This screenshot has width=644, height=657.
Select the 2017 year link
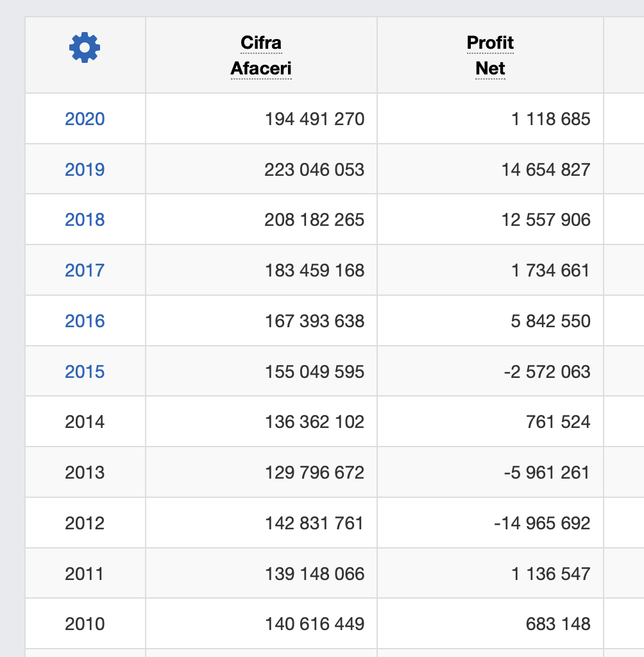click(x=85, y=270)
